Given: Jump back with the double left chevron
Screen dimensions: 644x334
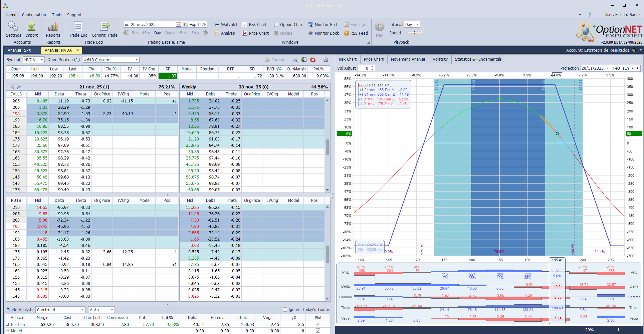Looking at the screenshot, I should click(126, 33).
